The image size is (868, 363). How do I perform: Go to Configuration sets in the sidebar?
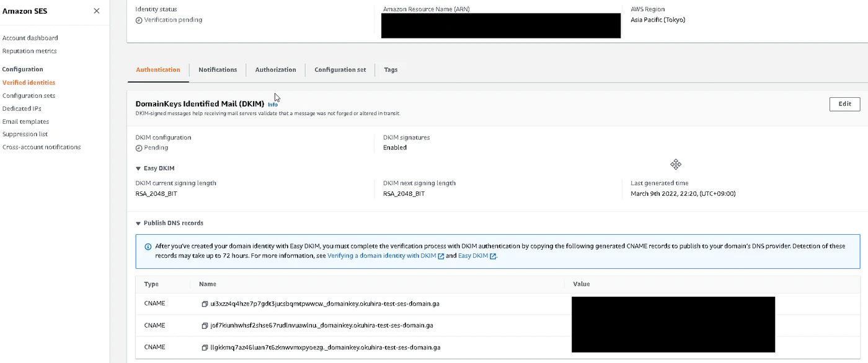pos(29,96)
